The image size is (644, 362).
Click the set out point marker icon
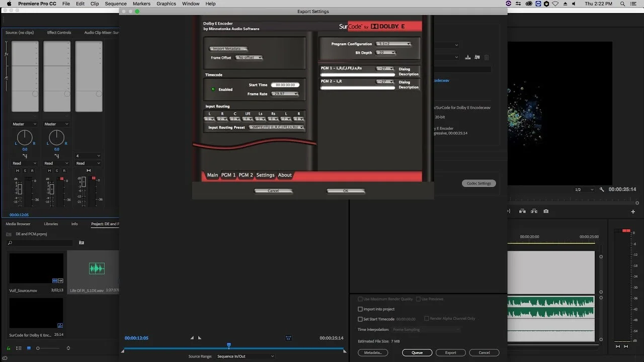pos(199,338)
